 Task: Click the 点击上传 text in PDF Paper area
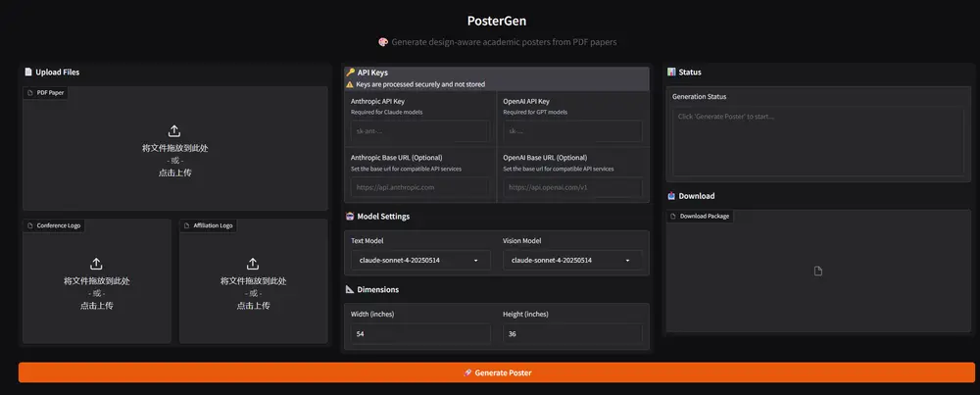pyautogui.click(x=175, y=173)
